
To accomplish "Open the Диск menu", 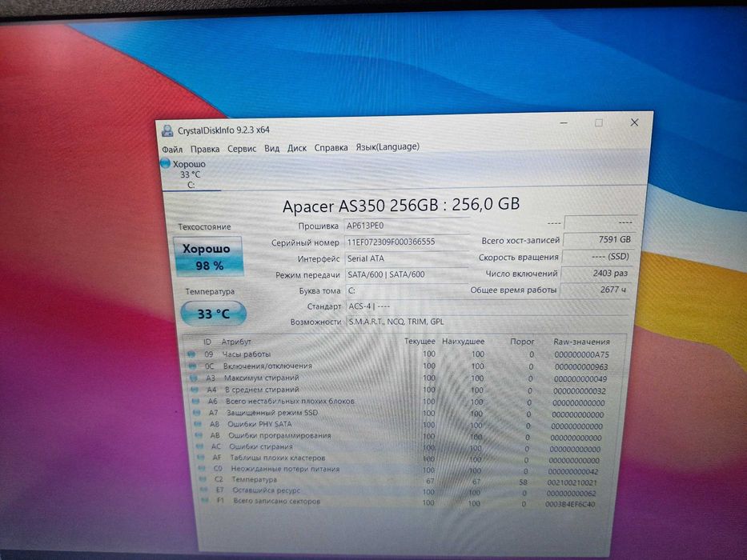I will tap(297, 148).
